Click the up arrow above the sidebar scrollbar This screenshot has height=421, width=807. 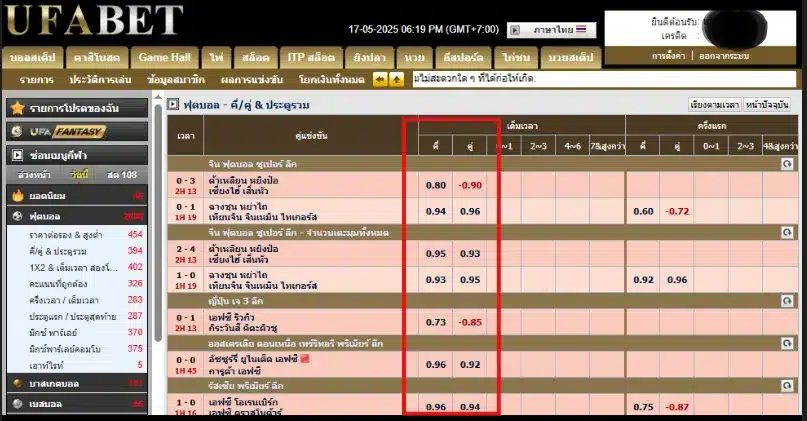click(158, 97)
